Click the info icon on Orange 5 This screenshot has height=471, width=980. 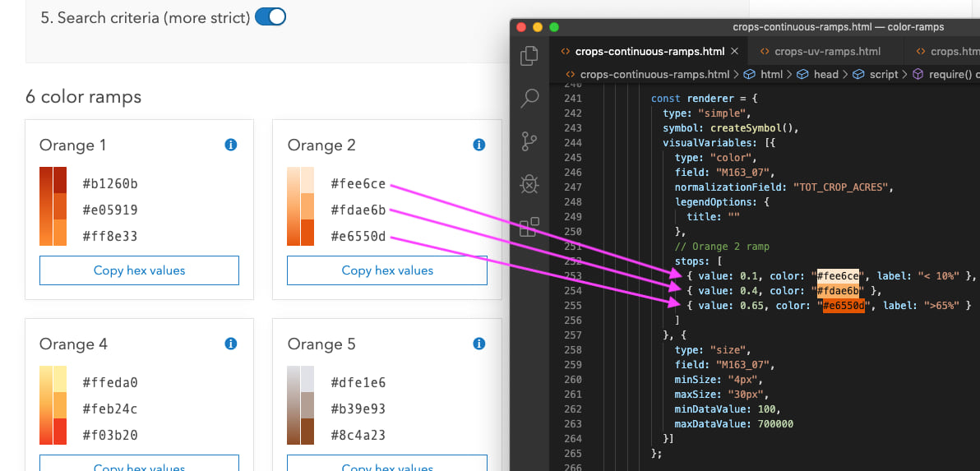pyautogui.click(x=479, y=344)
